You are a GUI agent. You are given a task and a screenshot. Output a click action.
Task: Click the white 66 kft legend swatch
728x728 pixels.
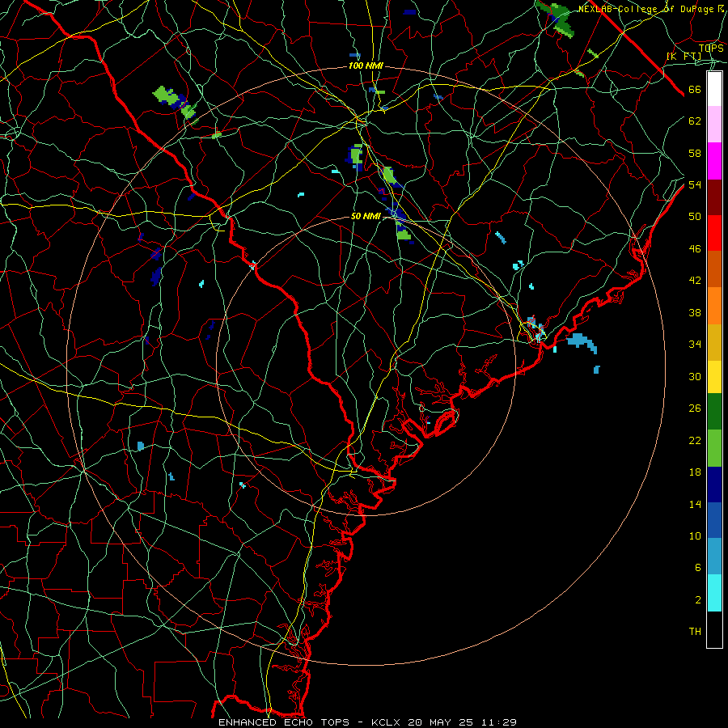(x=714, y=89)
